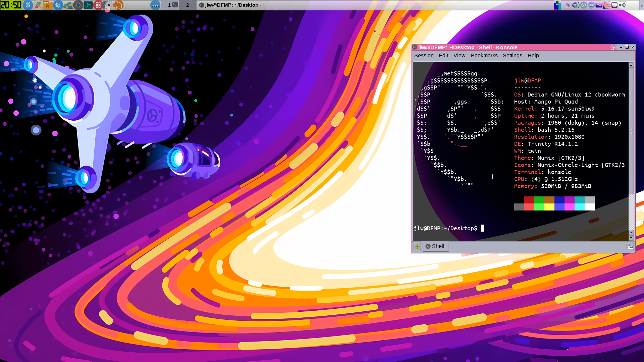This screenshot has width=644, height=362.
Task: Open the View menu in Konsole
Action: [x=459, y=56]
